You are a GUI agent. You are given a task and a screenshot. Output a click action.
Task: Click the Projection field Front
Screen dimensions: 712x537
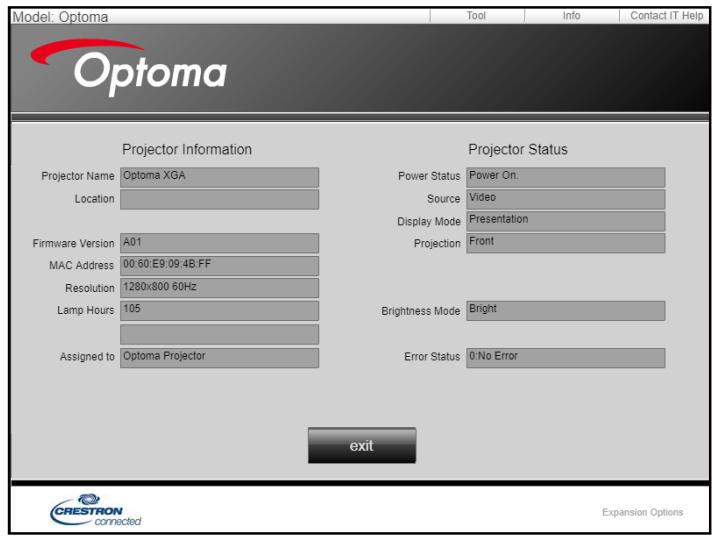pyautogui.click(x=566, y=243)
